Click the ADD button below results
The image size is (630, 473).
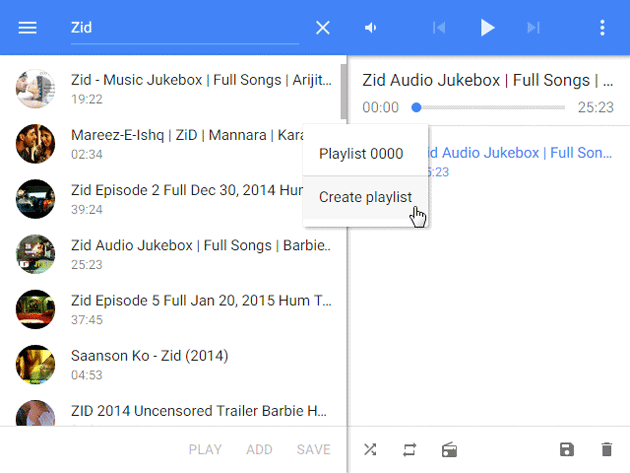[259, 449]
